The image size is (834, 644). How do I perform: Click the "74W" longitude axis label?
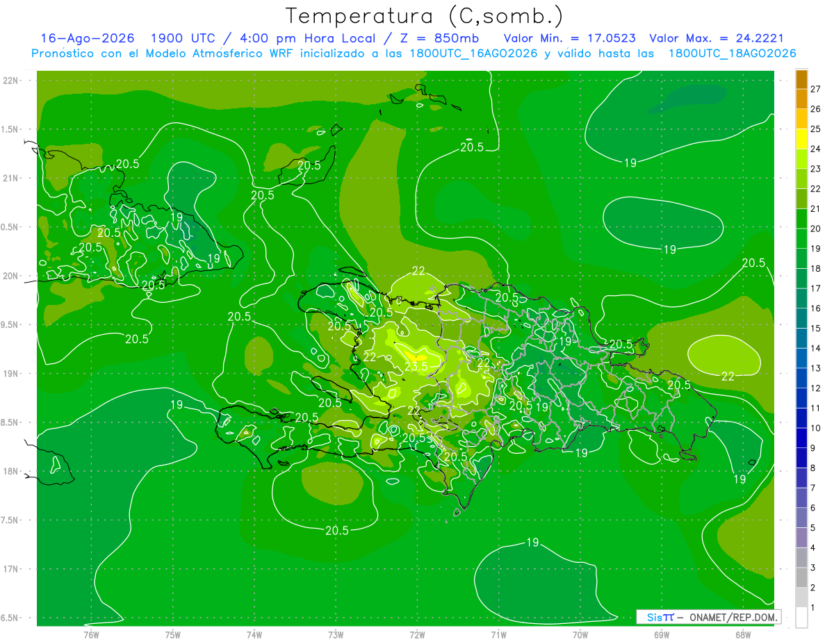tap(254, 634)
